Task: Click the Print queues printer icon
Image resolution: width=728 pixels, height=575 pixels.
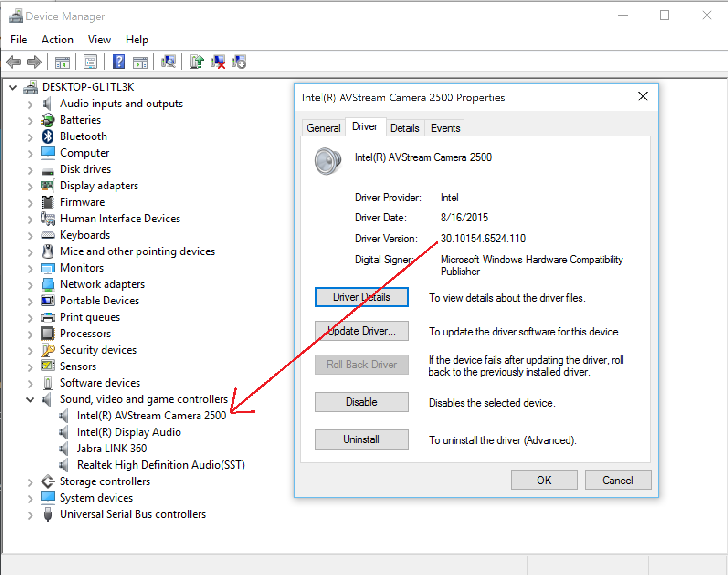Action: pyautogui.click(x=47, y=317)
